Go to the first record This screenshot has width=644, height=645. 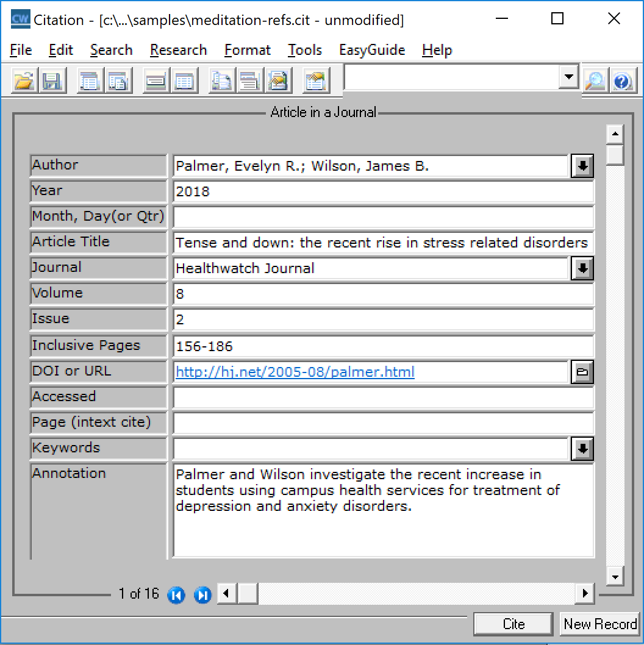pos(176,594)
